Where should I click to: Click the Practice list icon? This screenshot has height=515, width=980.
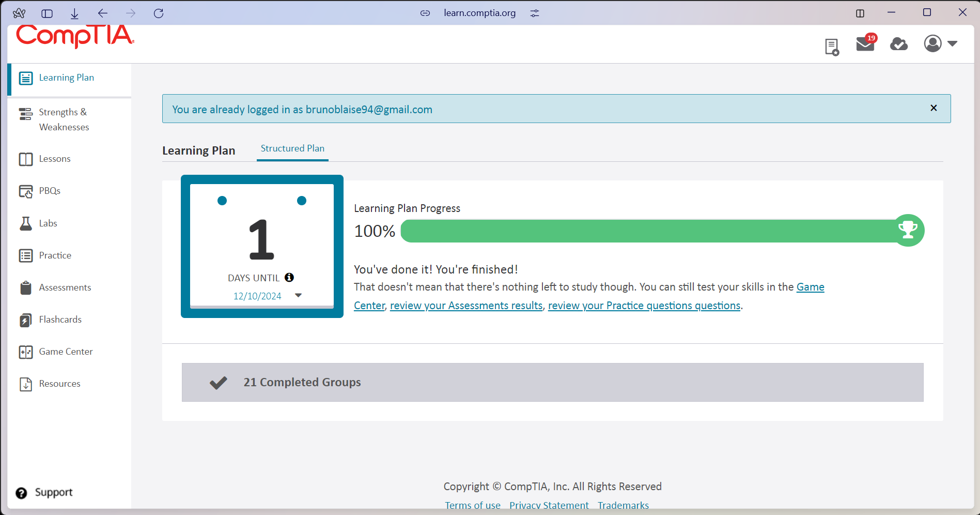(26, 255)
